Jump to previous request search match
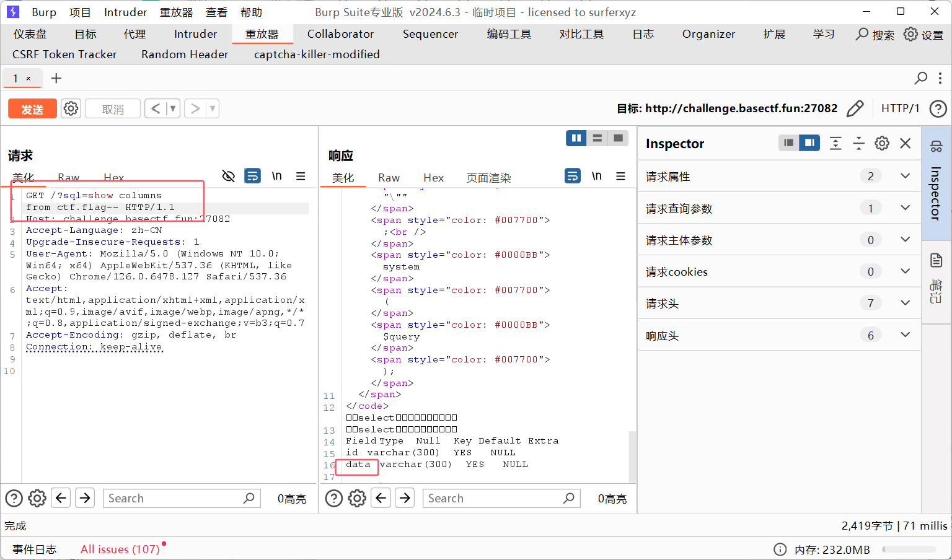The width and height of the screenshot is (952, 560). point(61,498)
